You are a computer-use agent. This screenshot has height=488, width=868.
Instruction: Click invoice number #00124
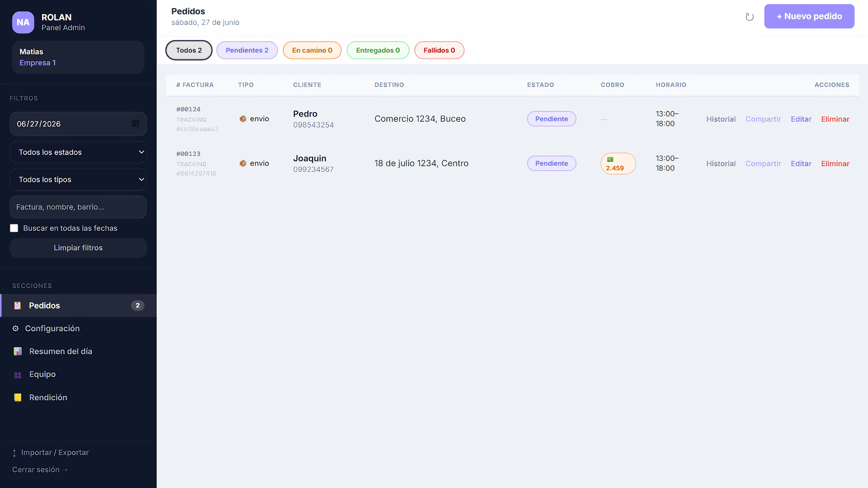click(188, 109)
